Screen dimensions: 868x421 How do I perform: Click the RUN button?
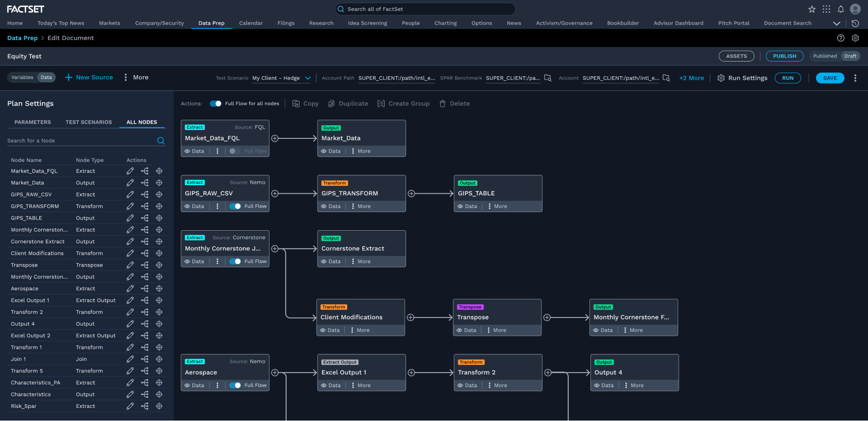(x=788, y=78)
